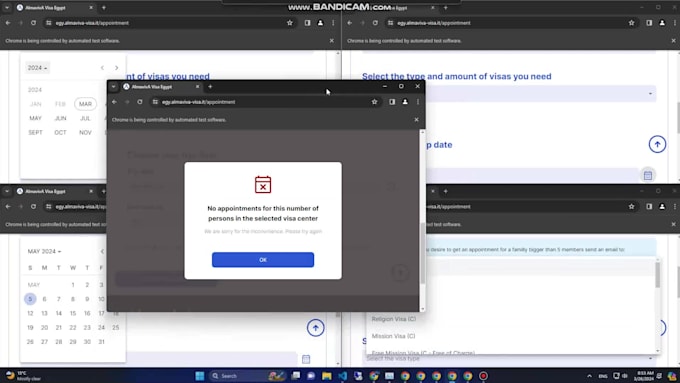Screen dimensions: 680x383
Task: Select SEPT in top-left month picker
Action: [x=36, y=133]
